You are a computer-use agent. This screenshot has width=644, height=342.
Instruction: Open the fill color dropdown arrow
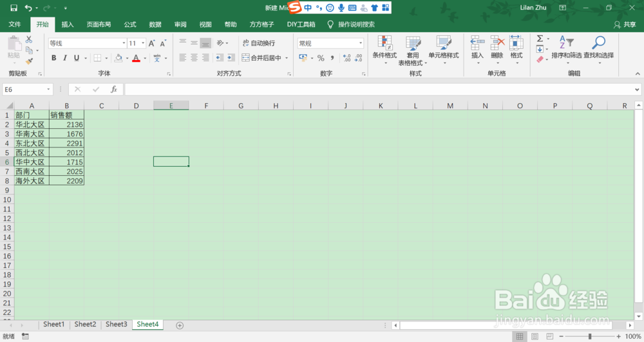127,58
